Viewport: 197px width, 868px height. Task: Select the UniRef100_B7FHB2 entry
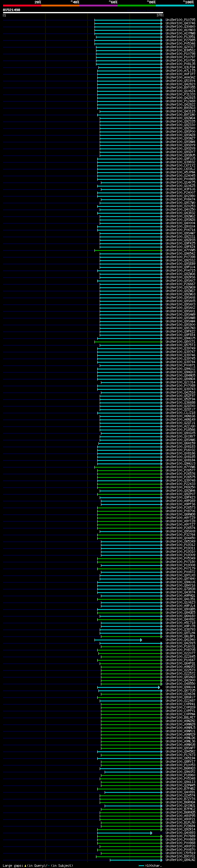pyautogui.click(x=180, y=789)
